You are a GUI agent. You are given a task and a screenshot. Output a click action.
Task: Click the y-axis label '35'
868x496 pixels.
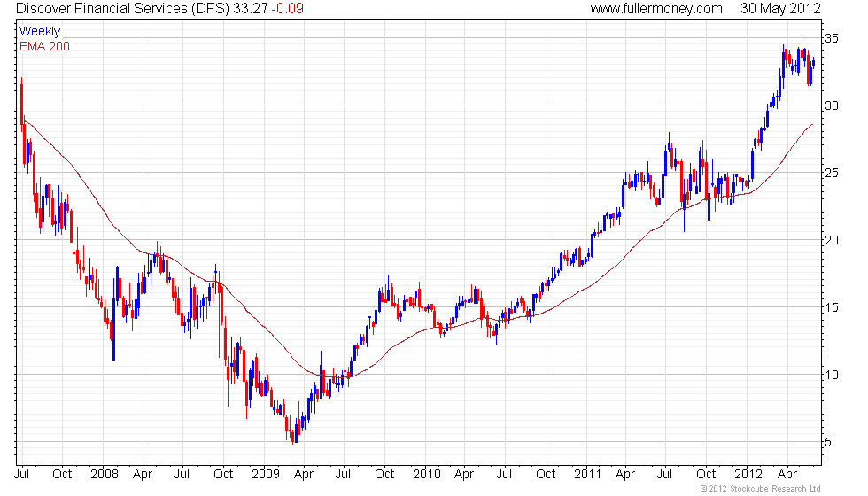coord(832,38)
